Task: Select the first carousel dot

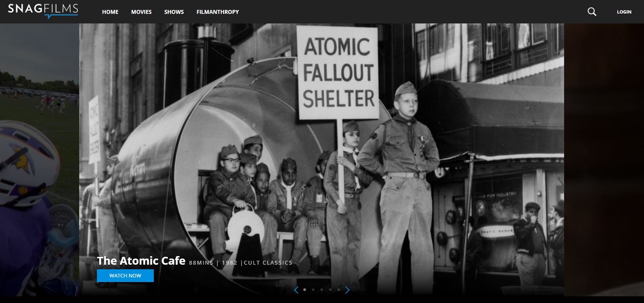Action: coord(305,290)
